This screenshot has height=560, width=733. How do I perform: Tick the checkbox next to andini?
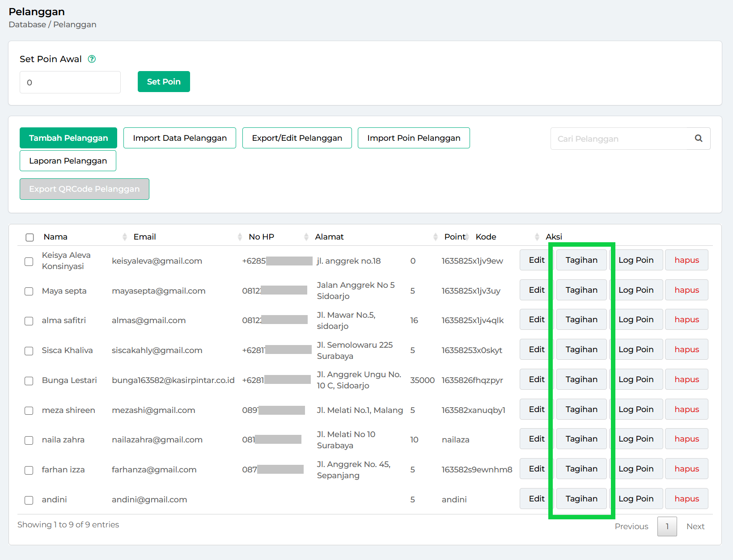(29, 500)
